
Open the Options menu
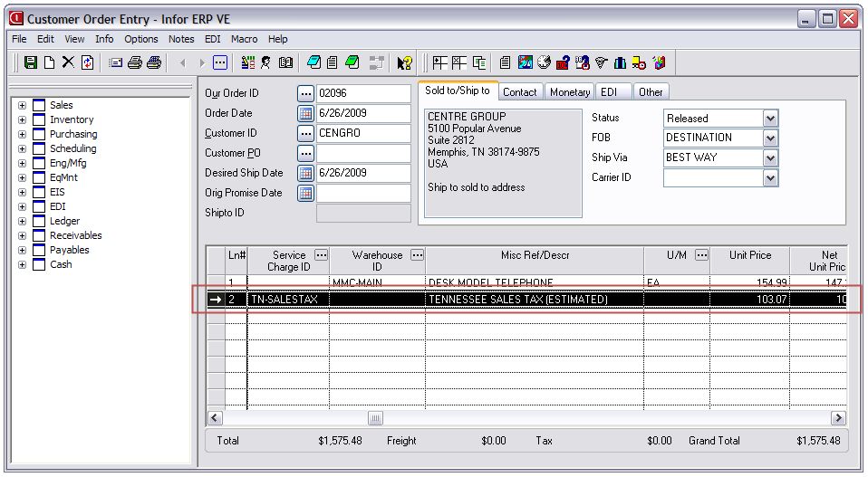(141, 39)
